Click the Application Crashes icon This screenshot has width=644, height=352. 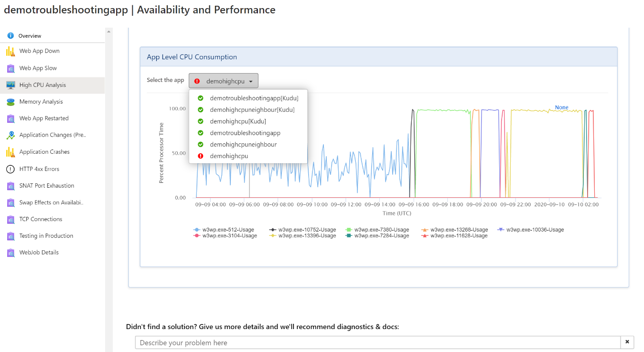(x=10, y=151)
